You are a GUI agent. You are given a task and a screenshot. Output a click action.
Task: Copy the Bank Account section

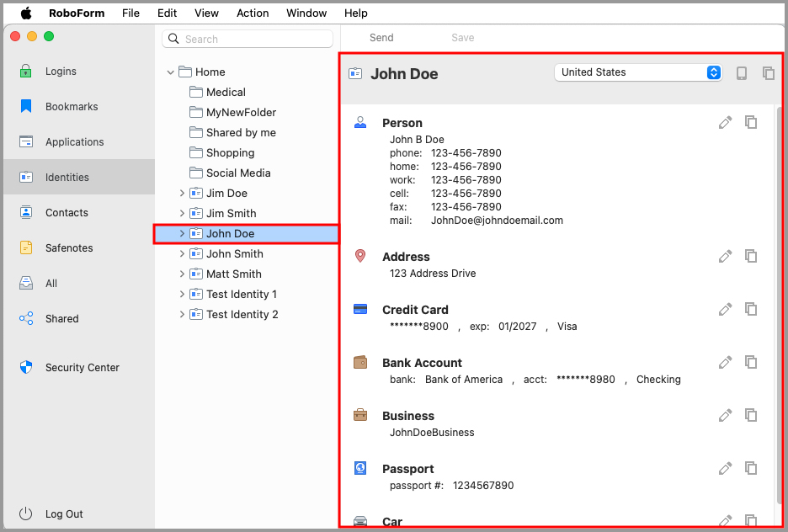coord(751,362)
